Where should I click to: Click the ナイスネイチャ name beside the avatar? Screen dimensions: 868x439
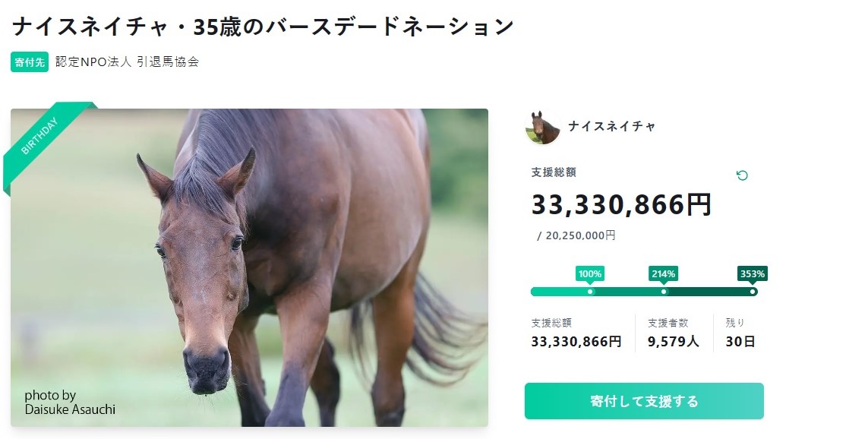612,127
